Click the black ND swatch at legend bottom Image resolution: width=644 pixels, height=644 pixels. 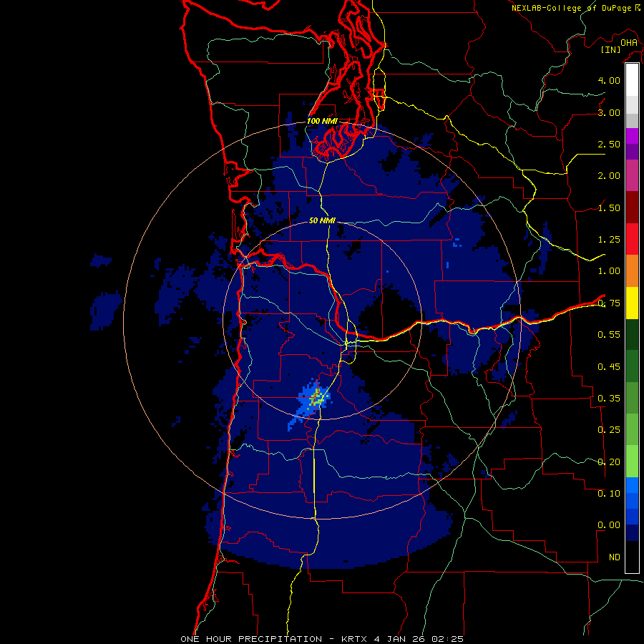632,557
